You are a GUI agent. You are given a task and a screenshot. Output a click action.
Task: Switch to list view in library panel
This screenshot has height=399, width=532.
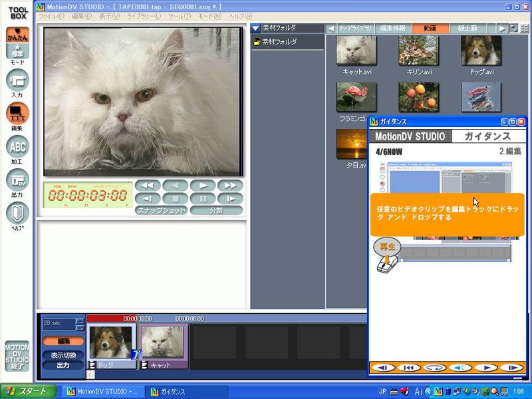coord(524,28)
